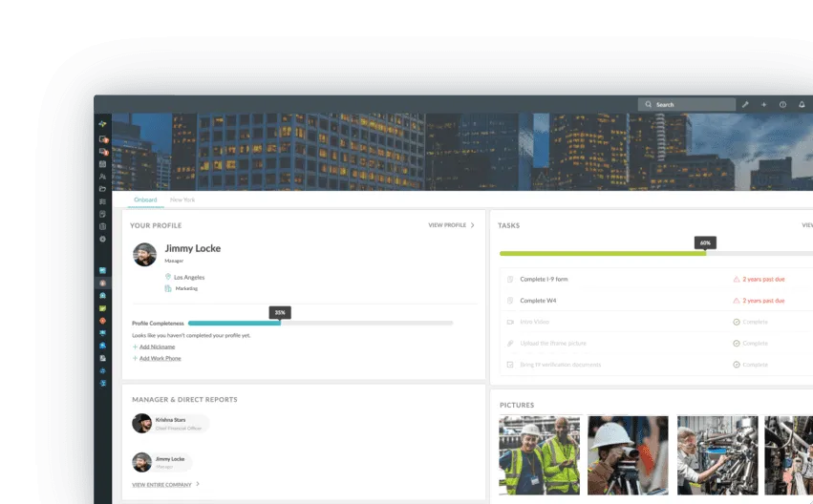Click the warning icon on Complete I-9 form

[x=736, y=279]
